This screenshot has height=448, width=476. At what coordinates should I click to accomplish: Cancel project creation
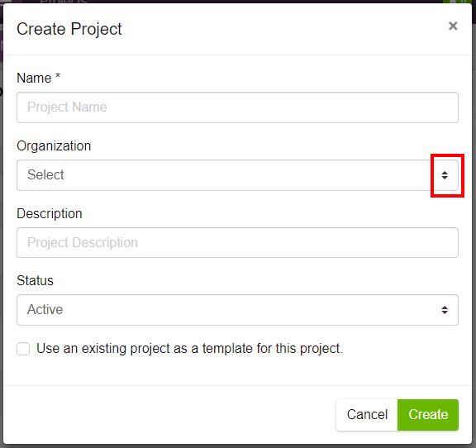click(367, 415)
